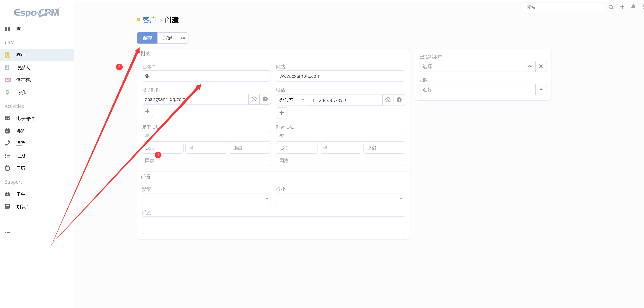Open the notifications bell
The height and width of the screenshot is (308, 644).
coord(633,7)
